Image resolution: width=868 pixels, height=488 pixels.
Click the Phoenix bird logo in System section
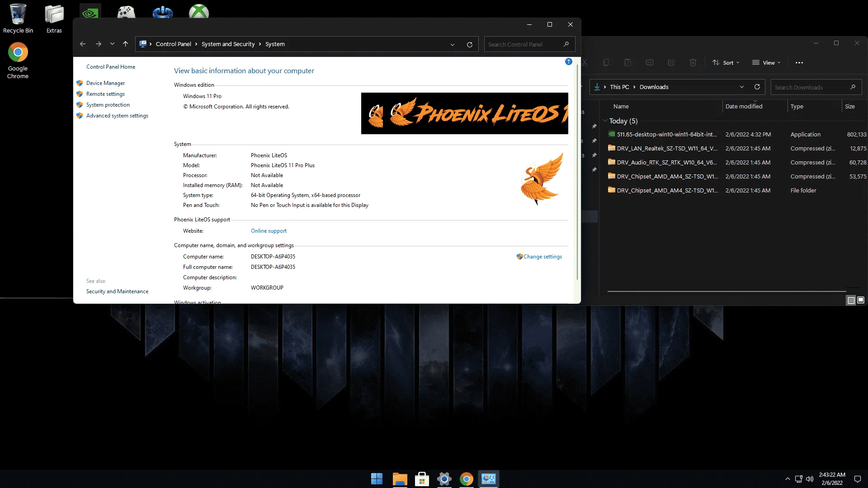point(542,179)
